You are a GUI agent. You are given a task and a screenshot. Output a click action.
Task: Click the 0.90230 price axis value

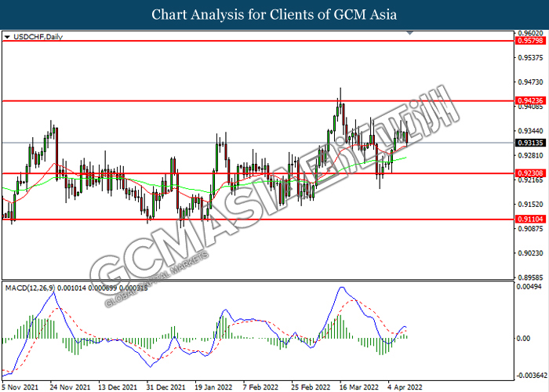tap(530, 253)
